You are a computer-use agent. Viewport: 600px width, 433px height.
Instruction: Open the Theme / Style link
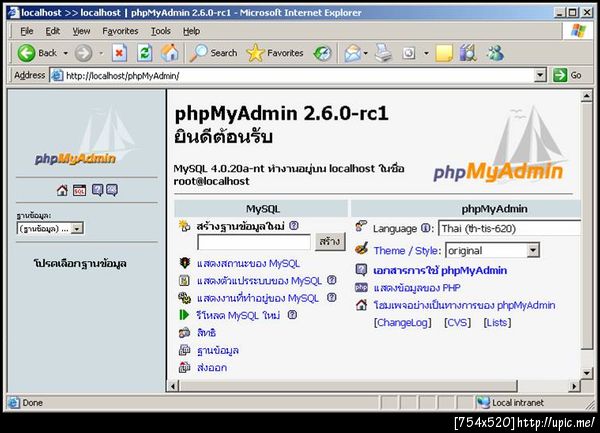(x=407, y=251)
